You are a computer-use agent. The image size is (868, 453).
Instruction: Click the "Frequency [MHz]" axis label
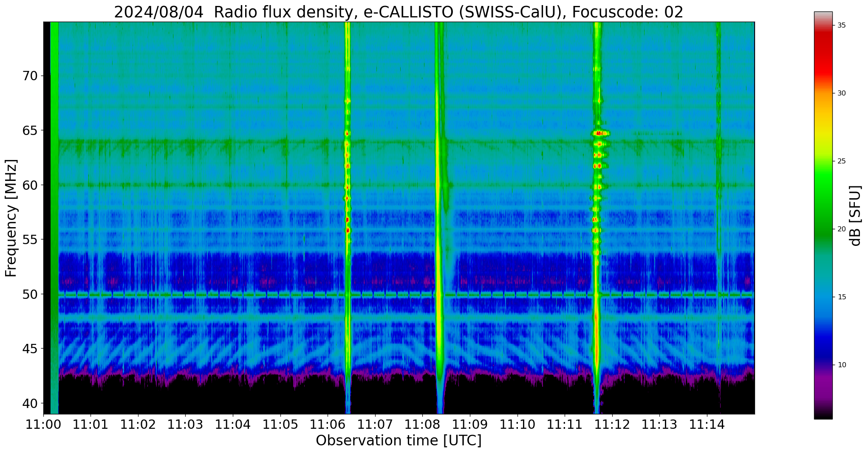(11, 218)
